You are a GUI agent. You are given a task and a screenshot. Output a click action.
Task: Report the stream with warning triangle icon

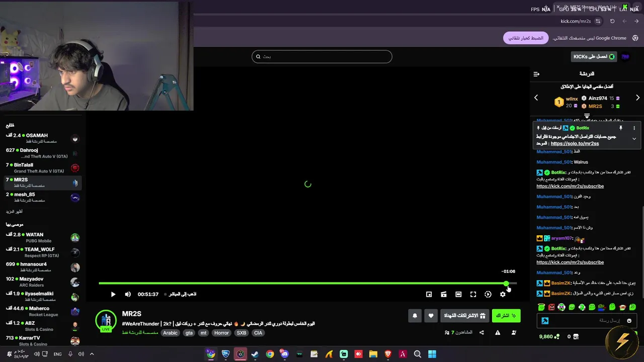pyautogui.click(x=498, y=332)
